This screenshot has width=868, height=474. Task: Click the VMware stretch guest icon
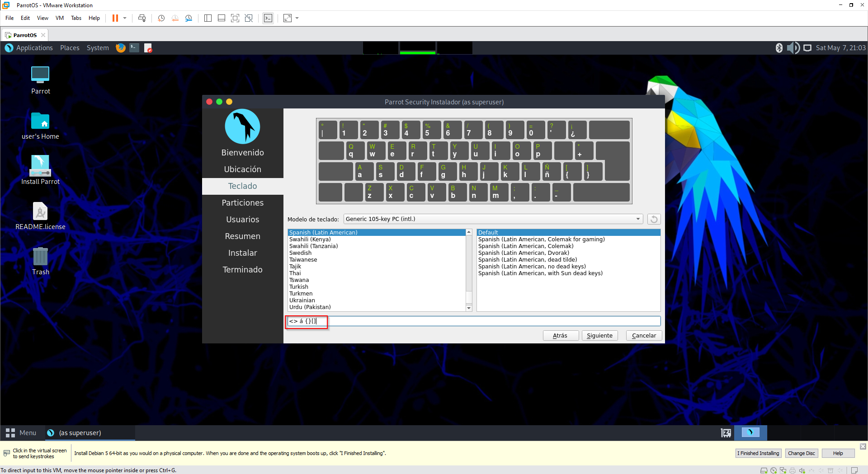coord(288,18)
